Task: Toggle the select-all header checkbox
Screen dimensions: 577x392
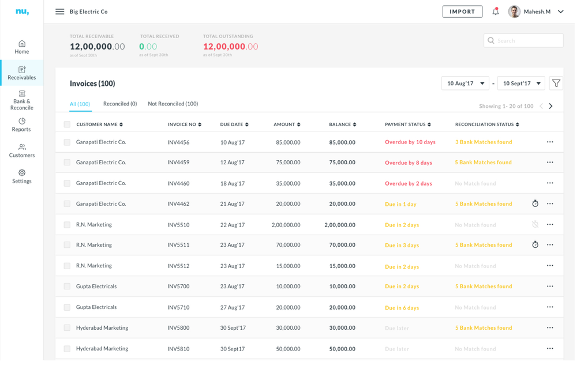Action: 67,125
